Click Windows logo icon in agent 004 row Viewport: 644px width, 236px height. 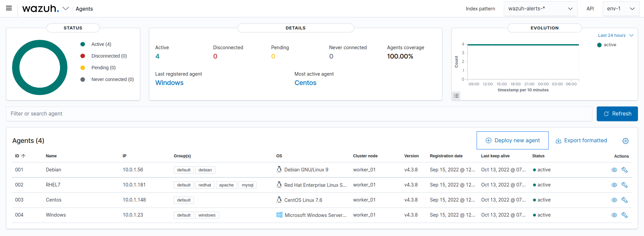279,215
